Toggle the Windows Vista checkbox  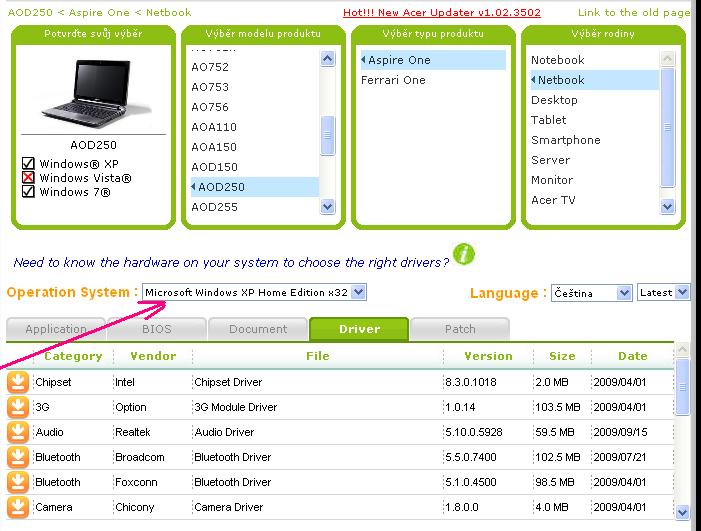coord(28,177)
